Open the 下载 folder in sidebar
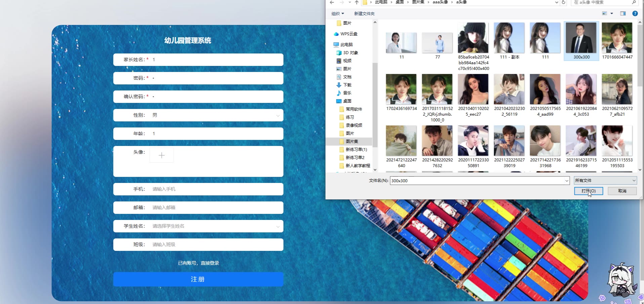 (347, 85)
